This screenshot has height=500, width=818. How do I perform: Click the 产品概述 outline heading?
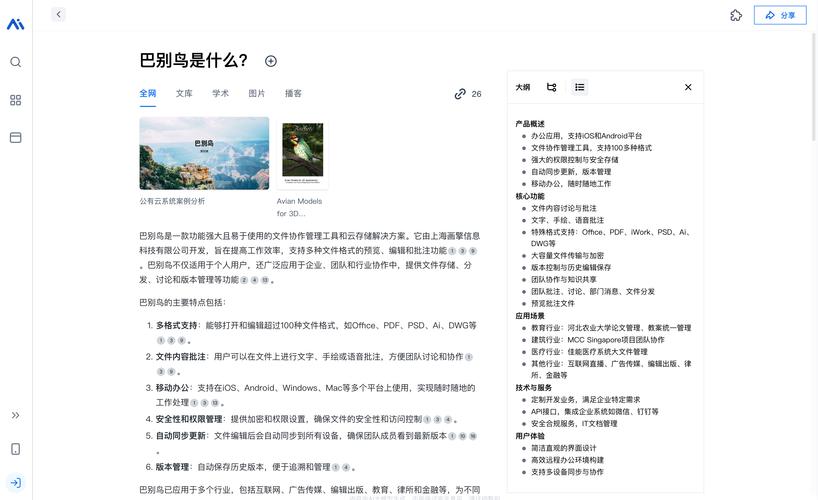tap(530, 124)
